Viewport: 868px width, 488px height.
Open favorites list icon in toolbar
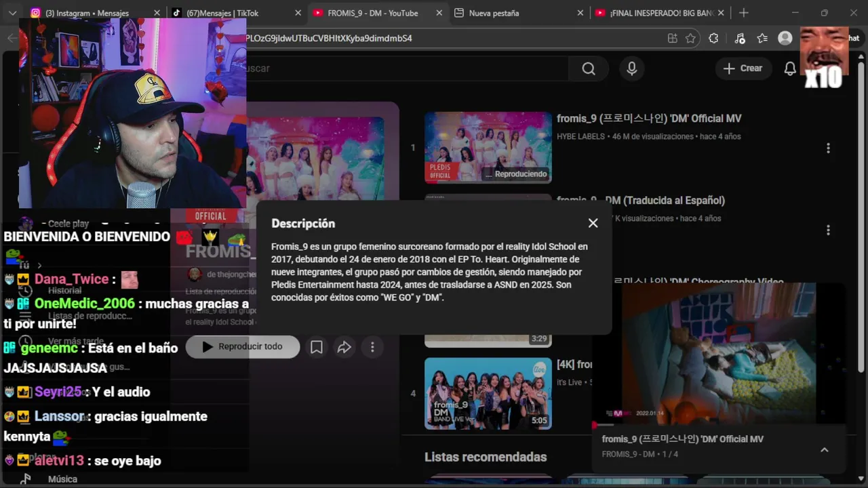click(x=762, y=39)
